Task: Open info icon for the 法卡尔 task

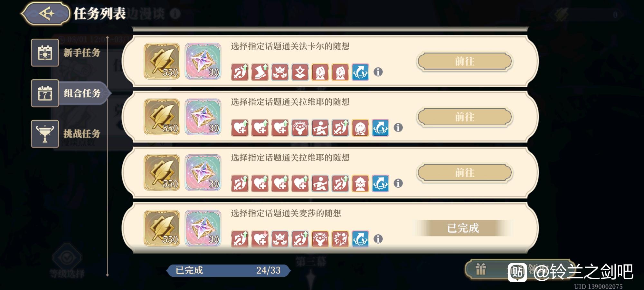Action: click(378, 72)
